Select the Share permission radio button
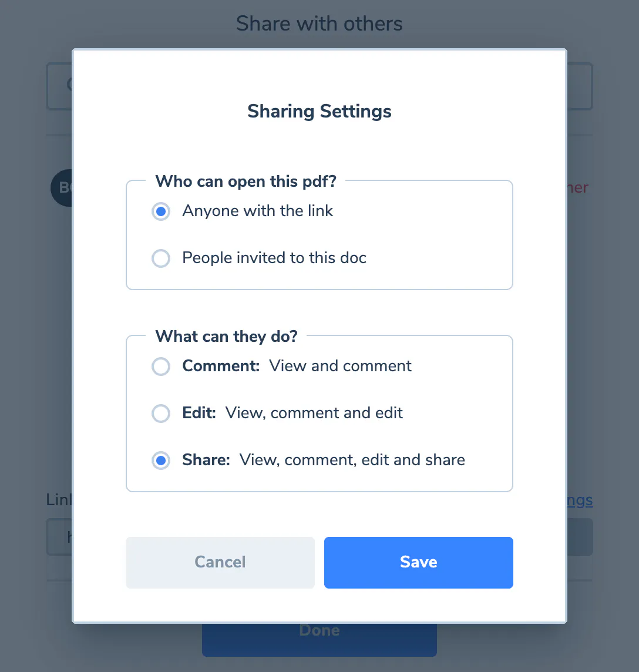 [161, 461]
